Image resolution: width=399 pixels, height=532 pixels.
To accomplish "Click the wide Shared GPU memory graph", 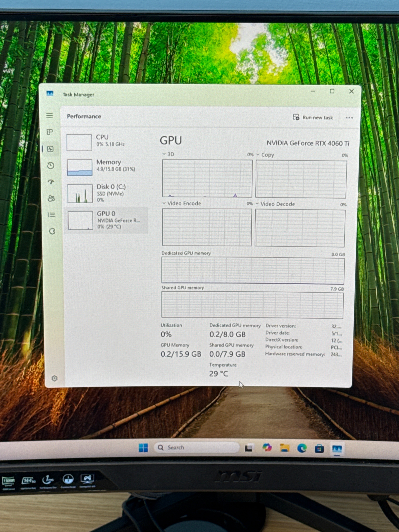I will (x=253, y=305).
